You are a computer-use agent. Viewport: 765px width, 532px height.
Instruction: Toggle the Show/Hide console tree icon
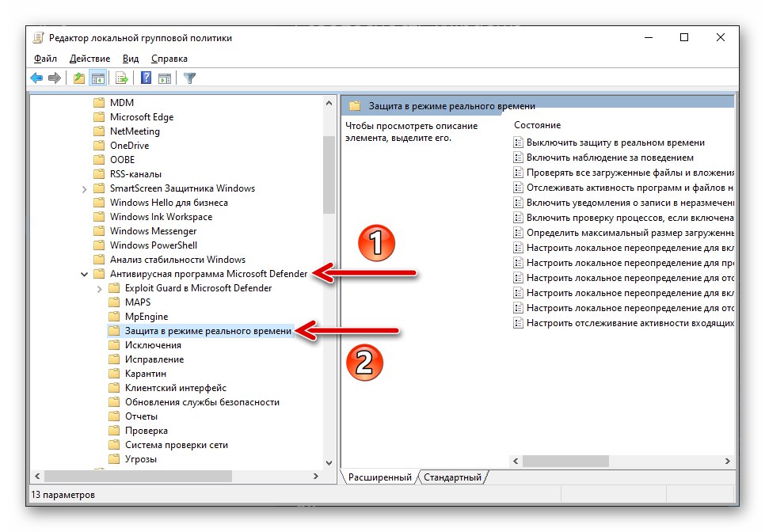pyautogui.click(x=98, y=78)
